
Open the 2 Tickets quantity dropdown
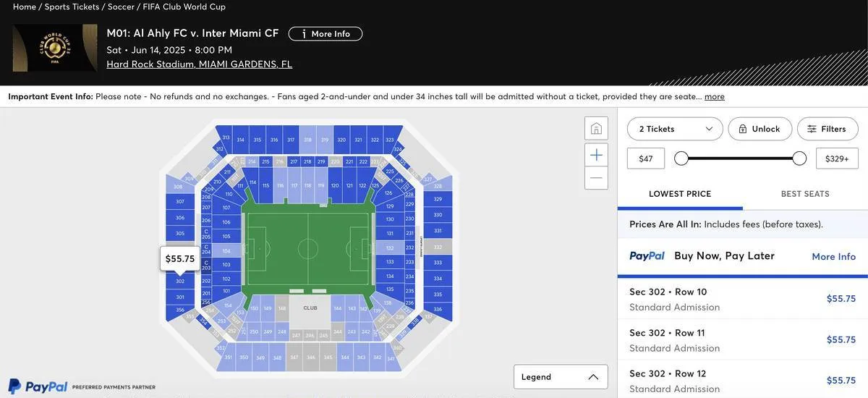(x=675, y=129)
